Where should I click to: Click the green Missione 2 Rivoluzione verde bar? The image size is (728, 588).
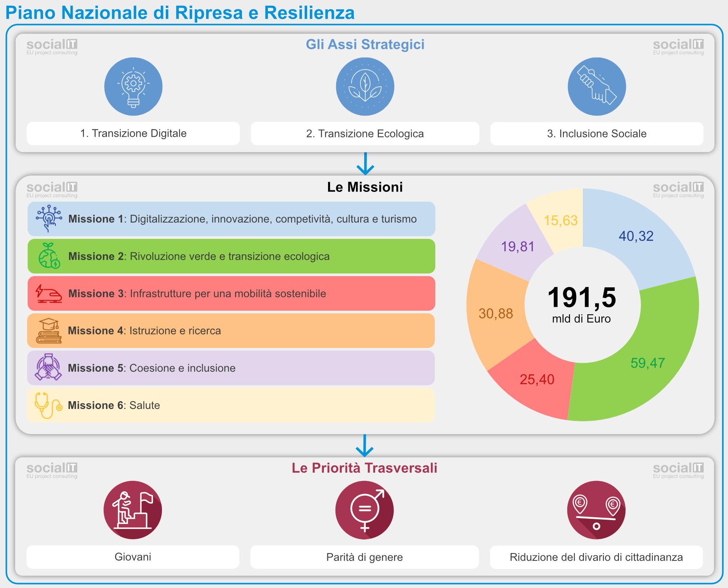point(231,256)
